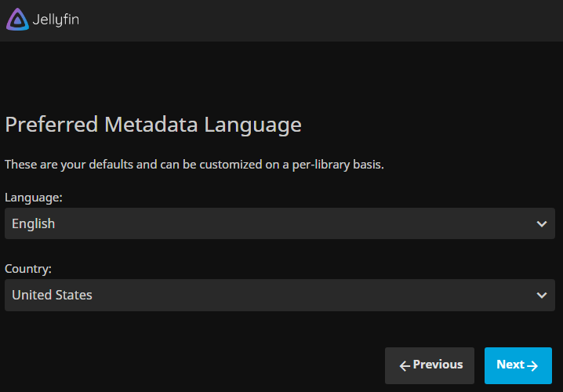Click the word "Next" on blue button
Viewport: 563px width, 392px height.
pyautogui.click(x=510, y=365)
